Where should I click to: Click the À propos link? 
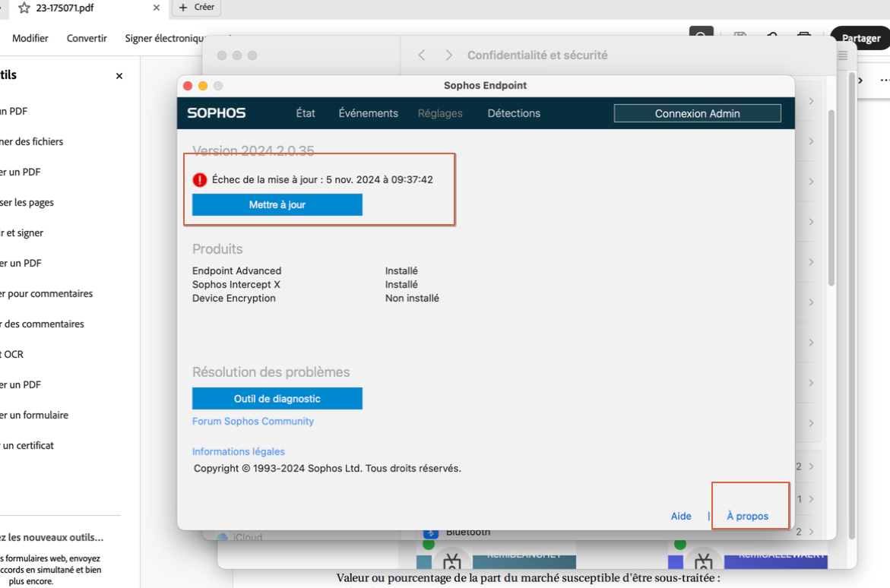[748, 516]
